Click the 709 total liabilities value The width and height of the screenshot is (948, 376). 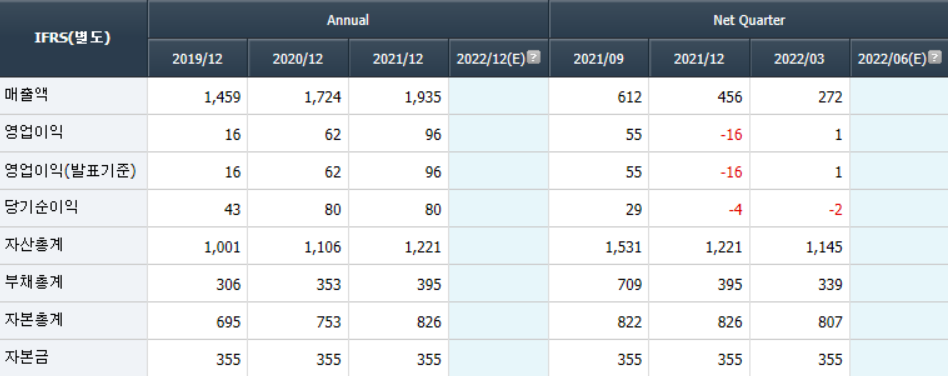[x=630, y=284]
